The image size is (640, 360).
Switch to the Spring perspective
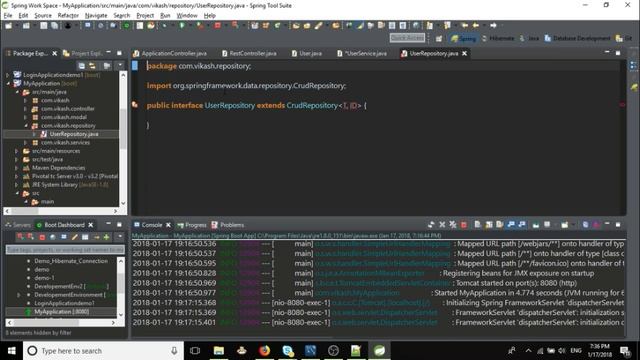[x=463, y=38]
